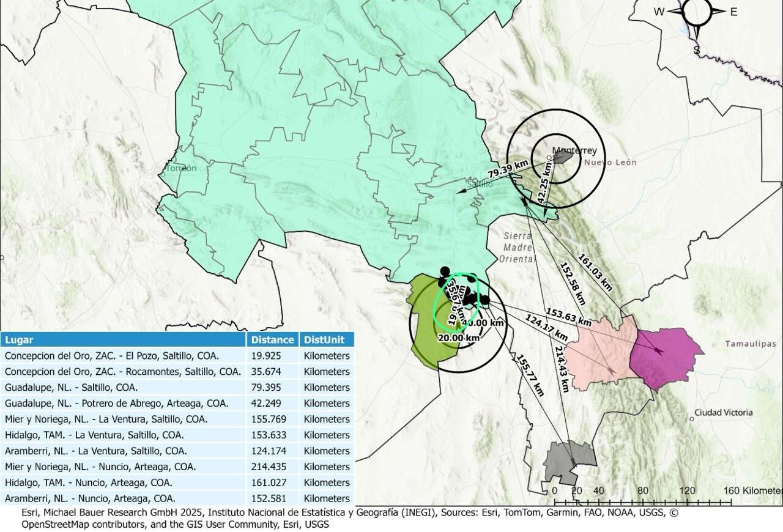Click the 161.03 km line label
The height and width of the screenshot is (532, 783).
point(595,271)
